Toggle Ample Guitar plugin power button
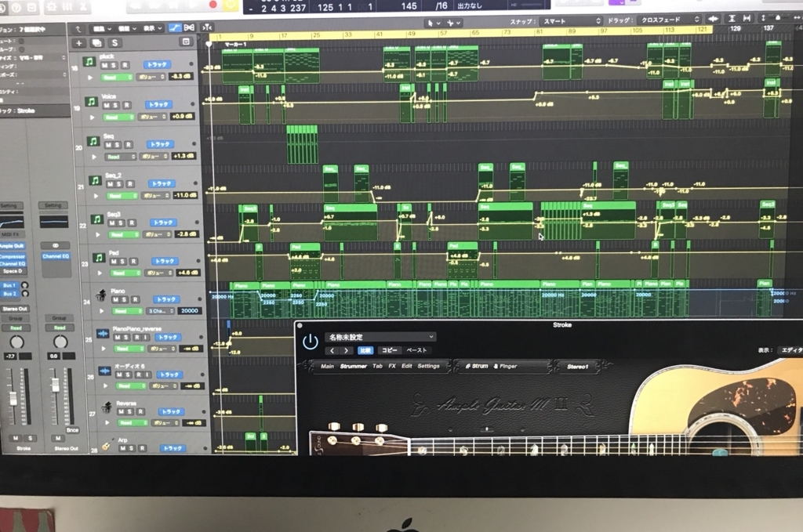The height and width of the screenshot is (532, 803). 311,342
